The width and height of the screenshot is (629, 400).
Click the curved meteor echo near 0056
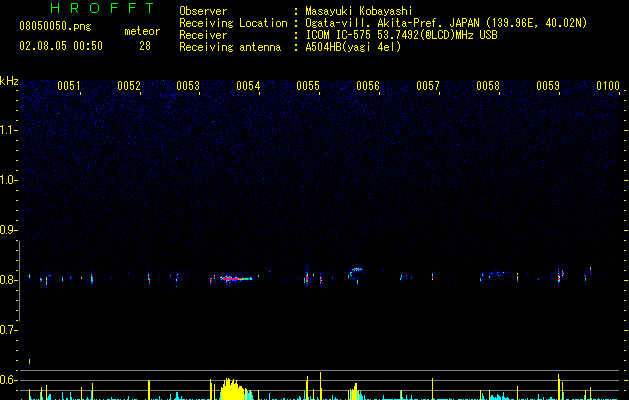coord(355,272)
